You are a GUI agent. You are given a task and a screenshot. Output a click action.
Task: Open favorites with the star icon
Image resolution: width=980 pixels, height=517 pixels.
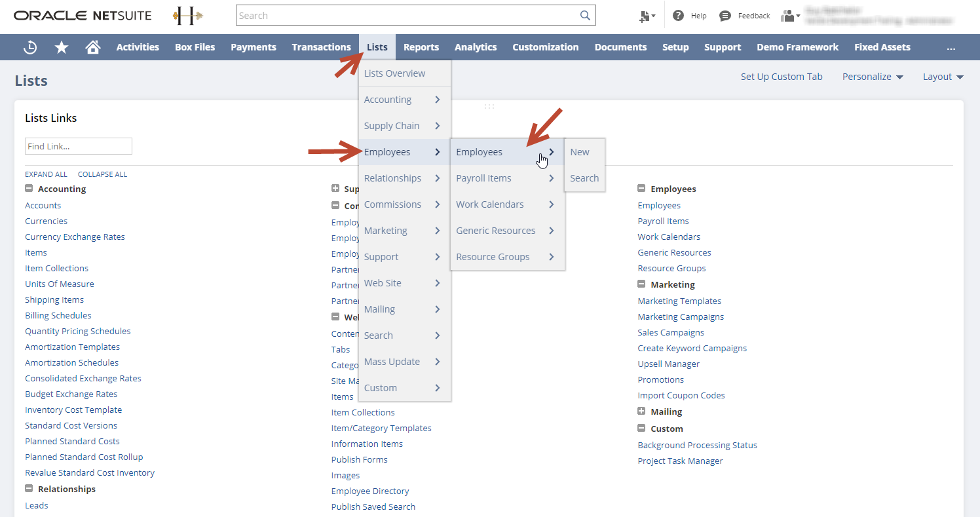[x=61, y=47]
